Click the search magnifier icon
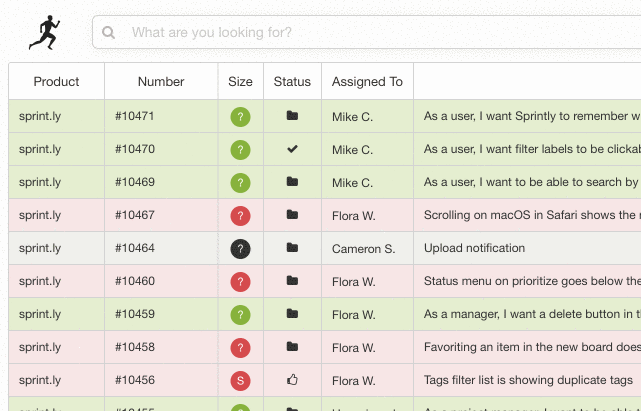Screen dimensions: 641x411 tap(109, 33)
